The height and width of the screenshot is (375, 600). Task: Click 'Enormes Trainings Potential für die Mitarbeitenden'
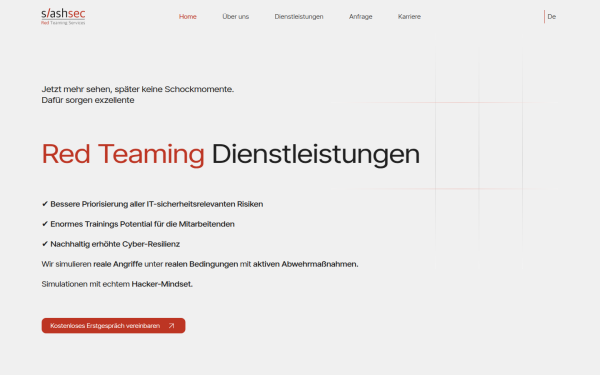click(x=138, y=224)
